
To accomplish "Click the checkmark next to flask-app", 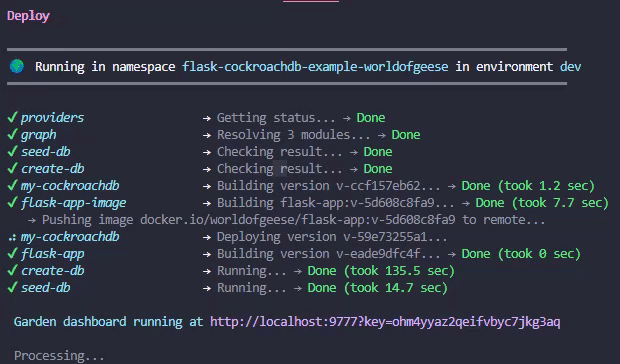I will 12,253.
